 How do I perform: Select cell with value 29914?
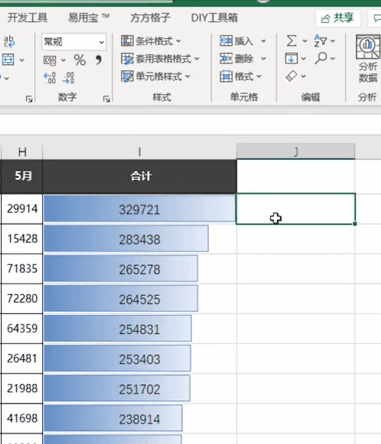22,209
